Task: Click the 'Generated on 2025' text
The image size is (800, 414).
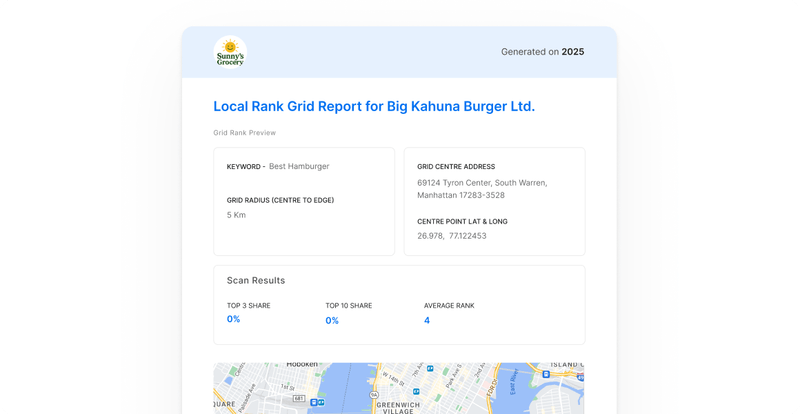Action: click(542, 52)
